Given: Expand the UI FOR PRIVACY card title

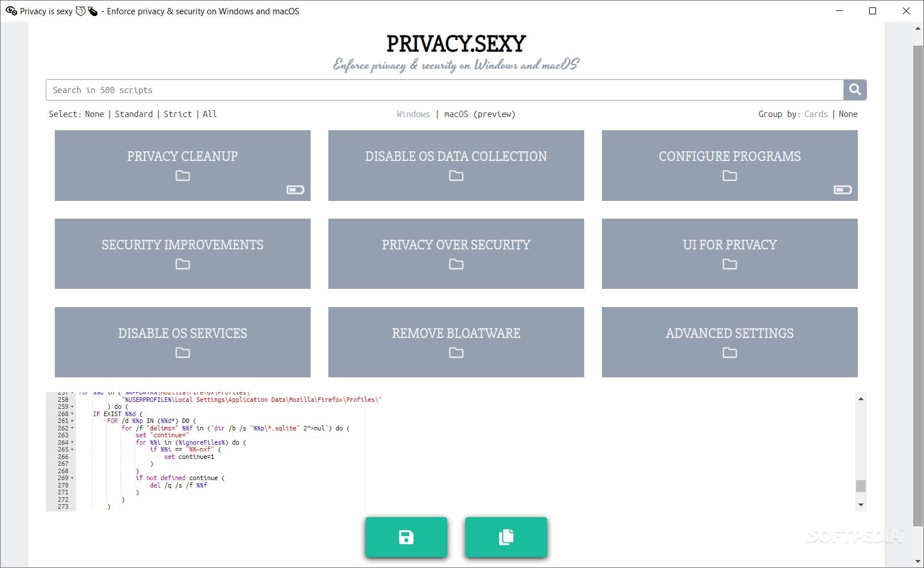Looking at the screenshot, I should click(x=730, y=245).
